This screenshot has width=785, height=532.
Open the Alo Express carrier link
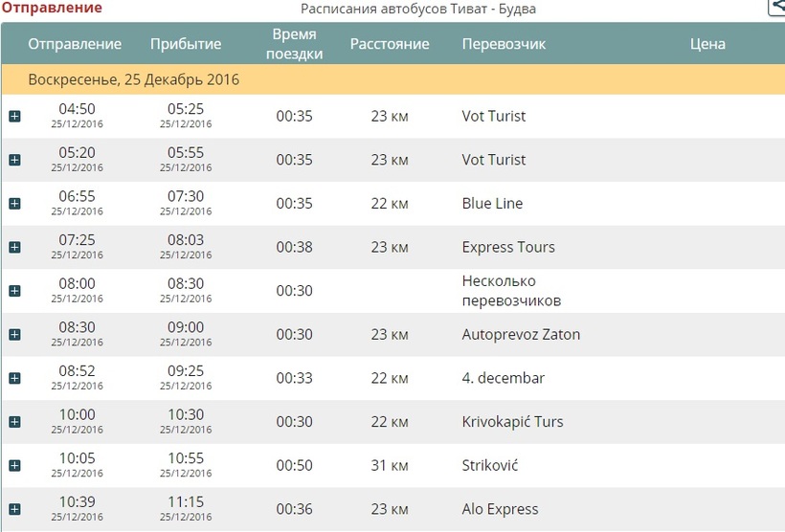(x=500, y=509)
